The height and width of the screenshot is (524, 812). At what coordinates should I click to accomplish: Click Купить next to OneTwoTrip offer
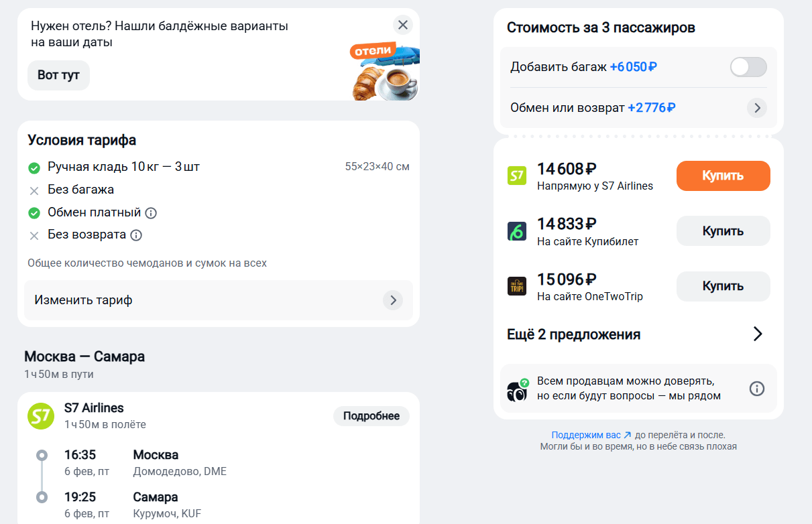[x=723, y=286]
